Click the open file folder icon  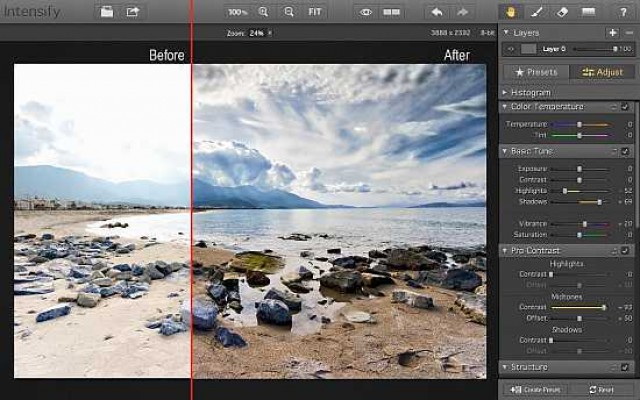click(x=107, y=12)
